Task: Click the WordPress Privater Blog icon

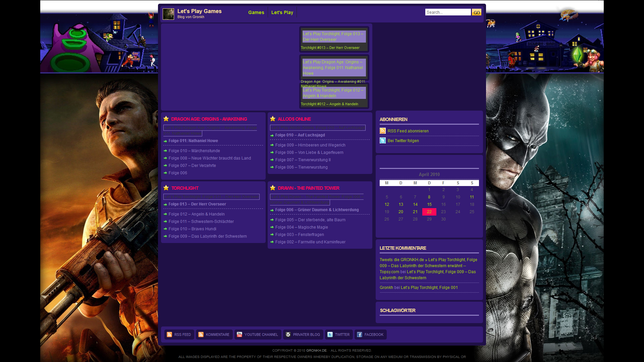Action: pyautogui.click(x=288, y=335)
